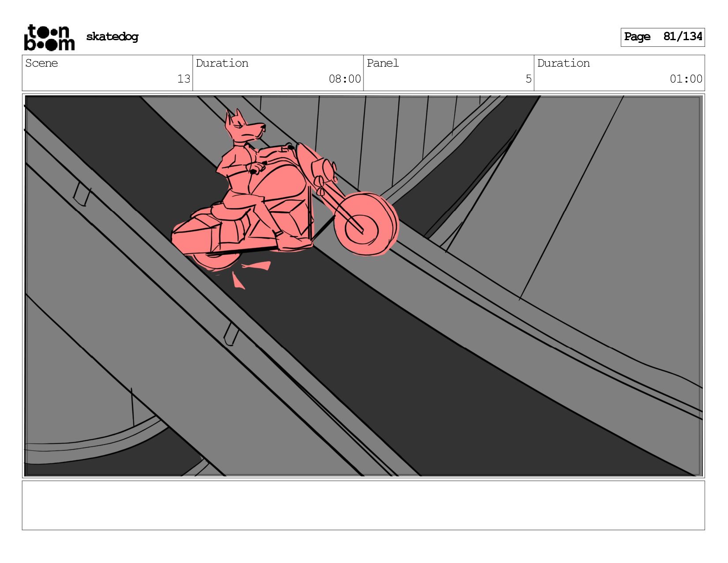The height and width of the screenshot is (563, 728).
Task: Click the empty notes box below the panel
Action: click(364, 505)
